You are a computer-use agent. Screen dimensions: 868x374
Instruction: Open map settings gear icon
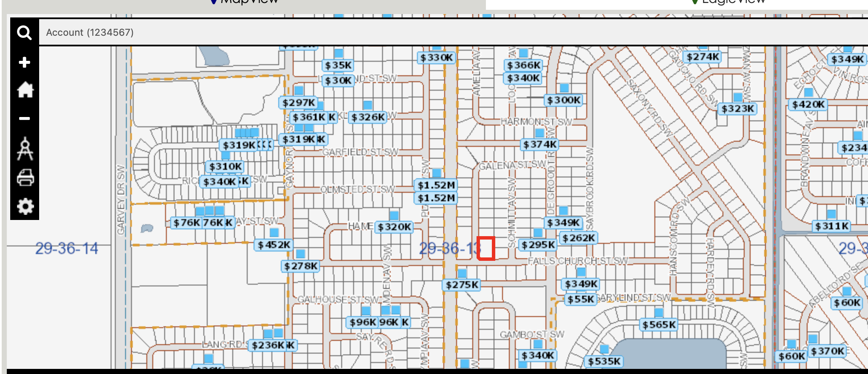tap(25, 206)
